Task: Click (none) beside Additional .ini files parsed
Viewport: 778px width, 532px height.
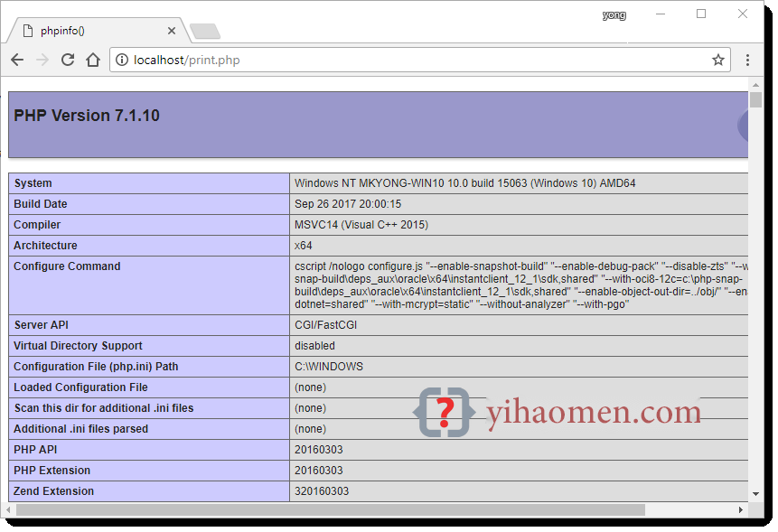Action: pos(310,429)
